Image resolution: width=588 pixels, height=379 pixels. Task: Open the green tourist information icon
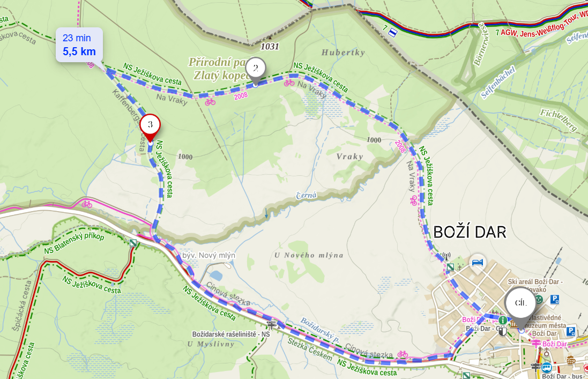(x=502, y=321)
